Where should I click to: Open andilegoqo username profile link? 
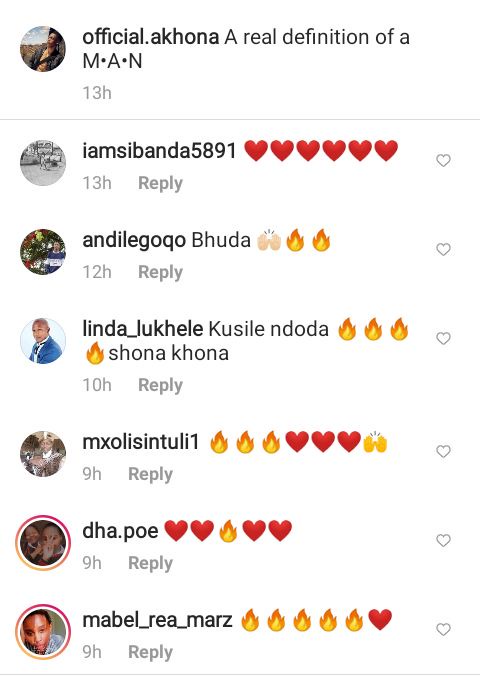coord(134,241)
